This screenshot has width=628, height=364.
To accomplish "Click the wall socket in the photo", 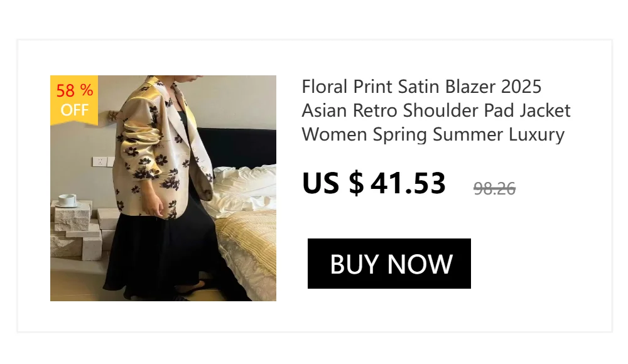I will point(100,161).
